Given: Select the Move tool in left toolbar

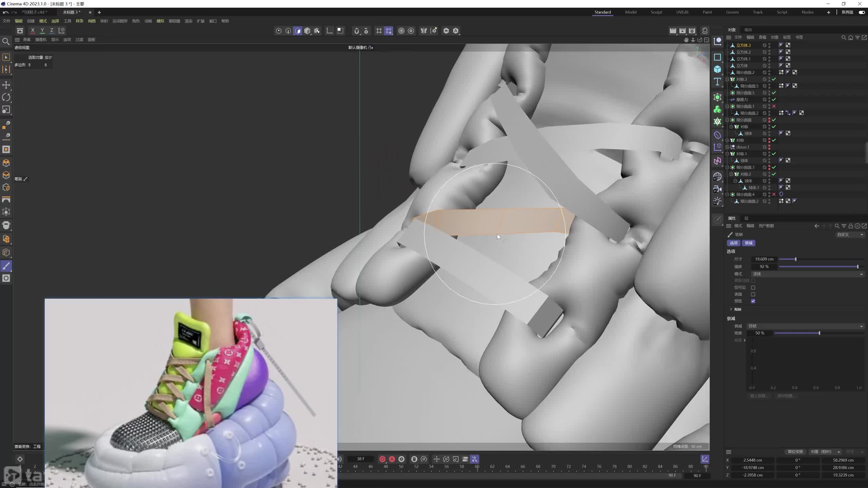Looking at the screenshot, I should (x=6, y=85).
